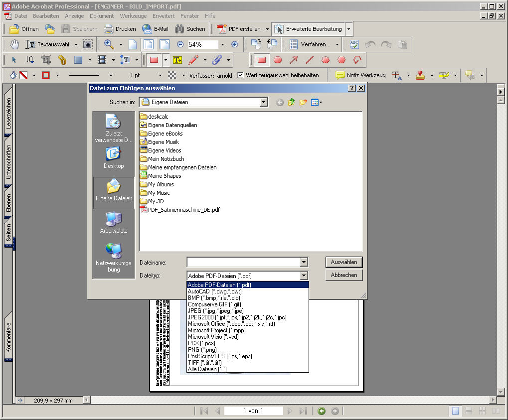Open the Dateiname combo box arrow
508x420 pixels.
[x=304, y=262]
